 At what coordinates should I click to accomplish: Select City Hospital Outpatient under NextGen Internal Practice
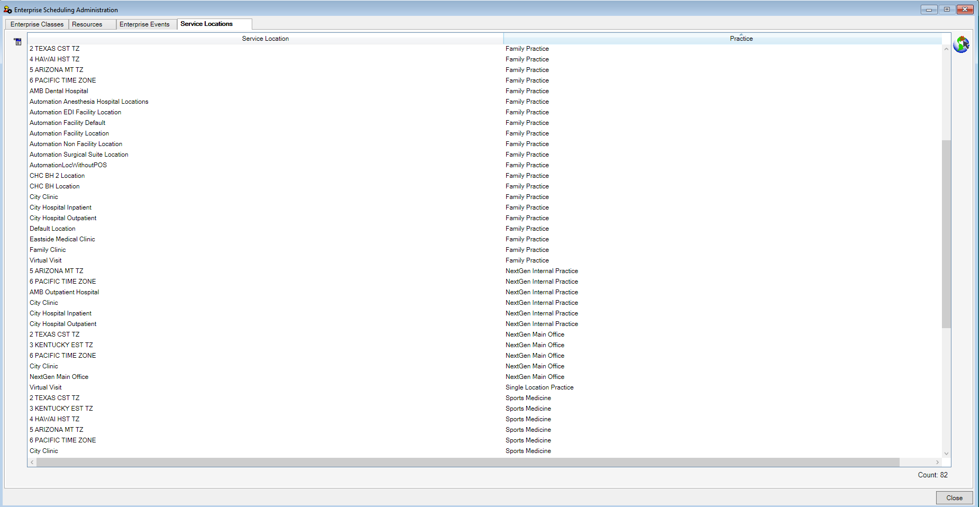pos(485,324)
